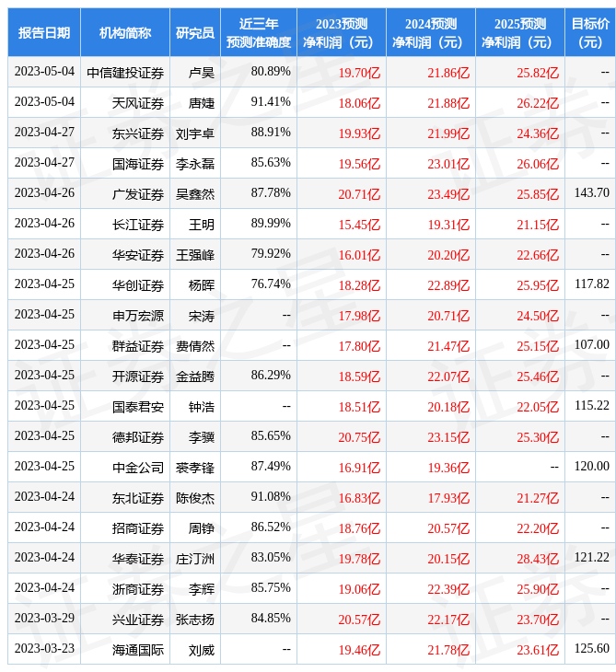616x672 pixels.
Task: Open the 天风证券 institution entry
Action: click(x=138, y=102)
